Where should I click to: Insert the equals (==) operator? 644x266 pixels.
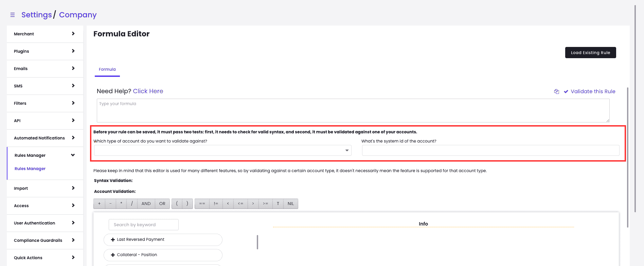point(202,204)
